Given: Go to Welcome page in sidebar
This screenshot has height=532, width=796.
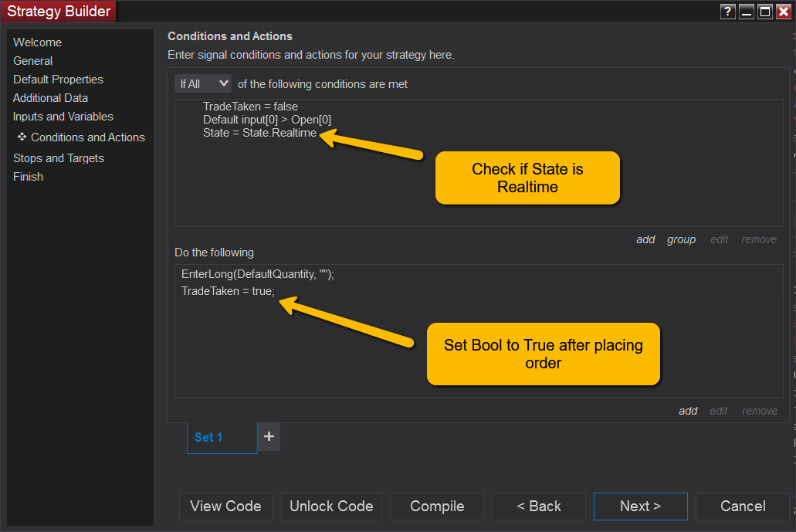Looking at the screenshot, I should [37, 42].
